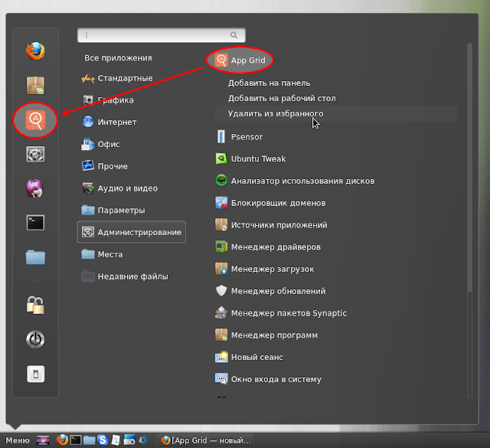This screenshot has height=448, width=490.
Task: Open the Software Manager package icon in favorites
Action: pos(35,85)
